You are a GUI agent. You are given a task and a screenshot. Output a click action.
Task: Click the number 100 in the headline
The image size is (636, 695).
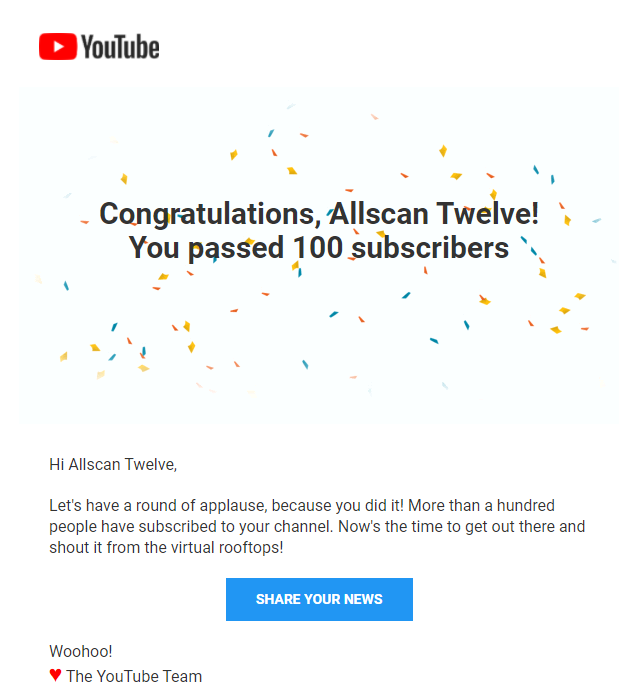[x=318, y=247]
